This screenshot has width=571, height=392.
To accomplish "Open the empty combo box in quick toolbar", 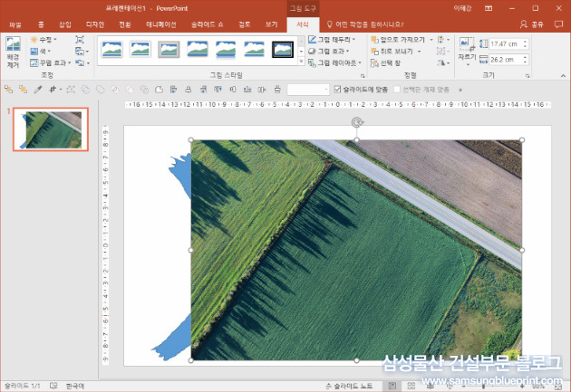I will (x=308, y=90).
